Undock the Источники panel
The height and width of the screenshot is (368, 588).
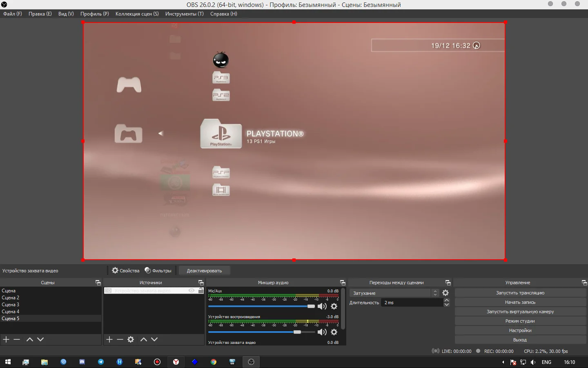201,283
